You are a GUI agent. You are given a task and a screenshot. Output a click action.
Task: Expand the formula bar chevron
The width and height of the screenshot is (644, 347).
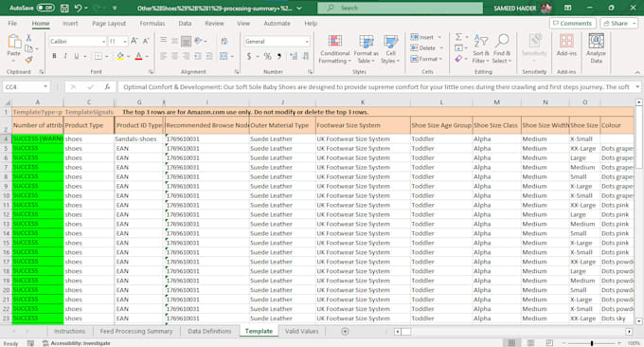point(637,87)
